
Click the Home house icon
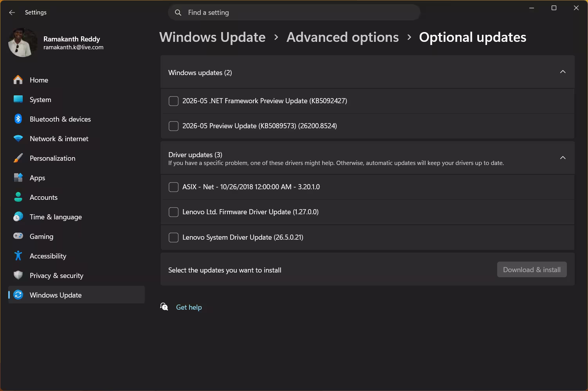(18, 80)
